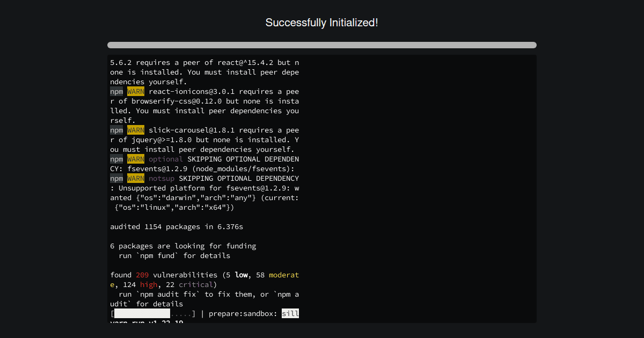
Task: Click the prepare:sandbox progress indicator line
Action: click(x=204, y=313)
